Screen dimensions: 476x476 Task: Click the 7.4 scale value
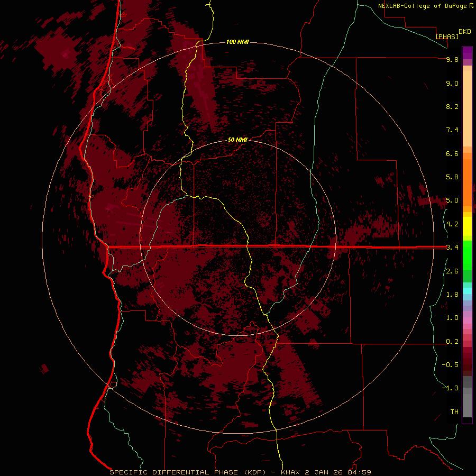click(452, 130)
